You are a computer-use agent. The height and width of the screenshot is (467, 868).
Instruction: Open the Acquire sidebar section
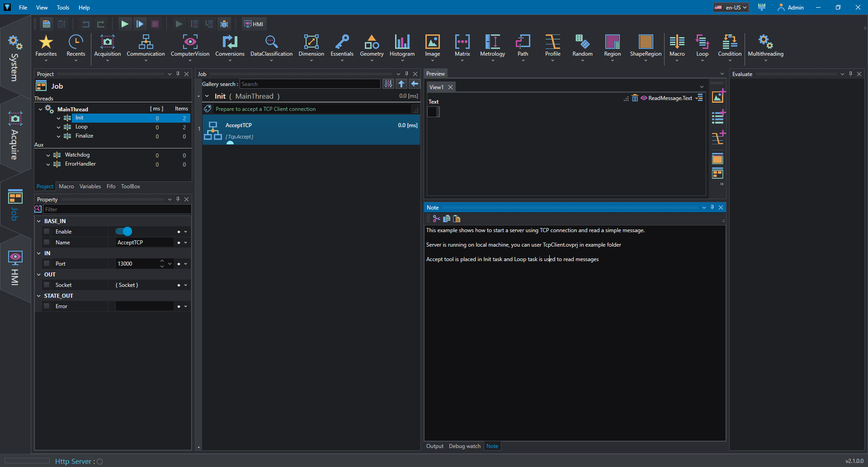tap(15, 135)
